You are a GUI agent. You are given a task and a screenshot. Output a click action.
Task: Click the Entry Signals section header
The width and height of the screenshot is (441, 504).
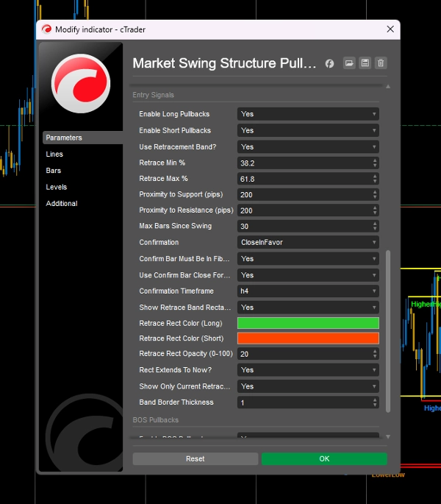pyautogui.click(x=153, y=95)
